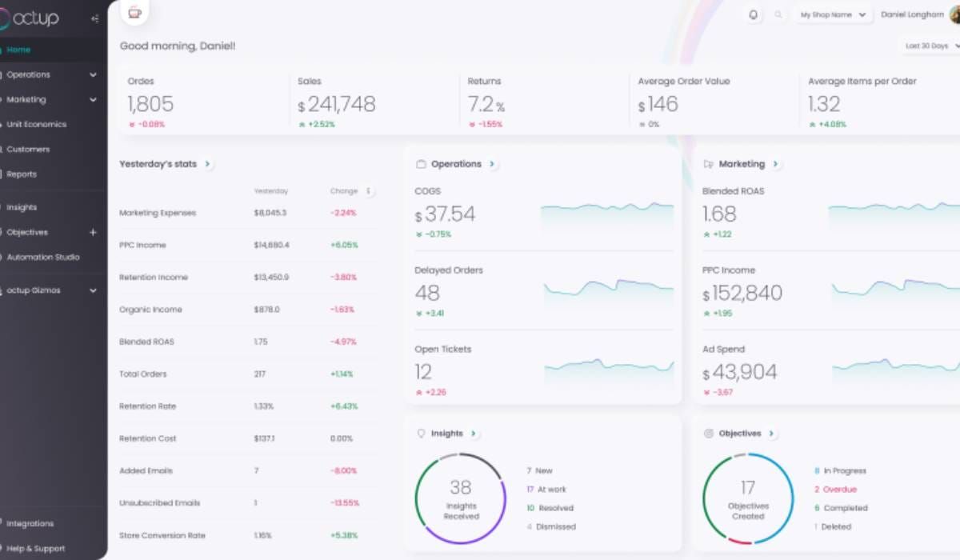The image size is (960, 560).
Task: Select '6 Completed' objectives legend
Action: (841, 508)
